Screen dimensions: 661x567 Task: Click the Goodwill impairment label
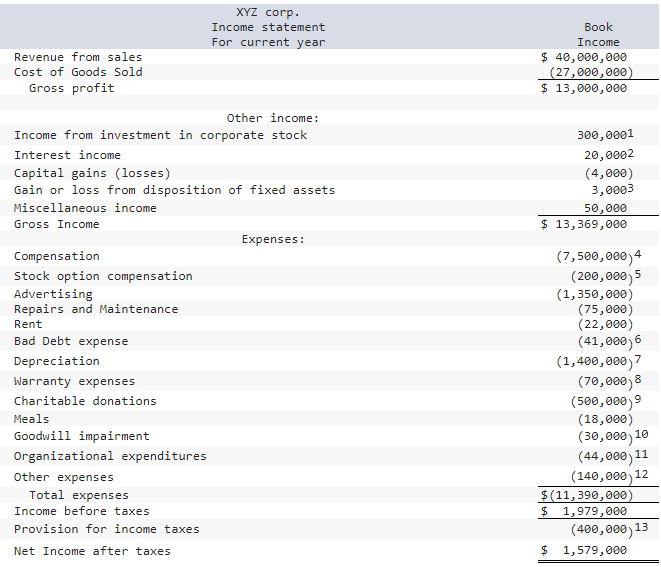[81, 436]
